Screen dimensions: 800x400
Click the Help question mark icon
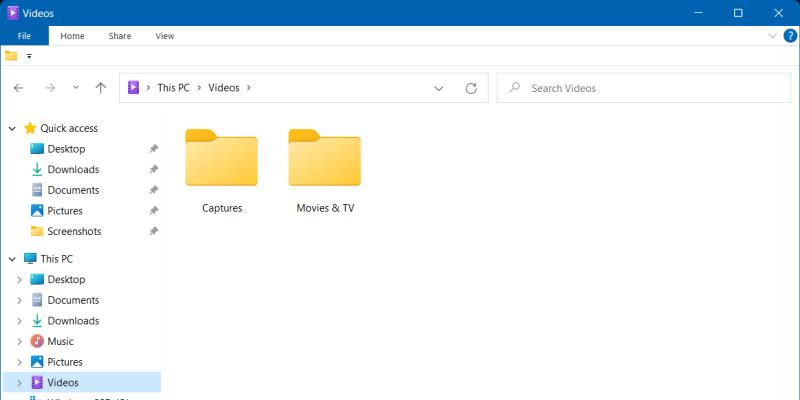tap(790, 36)
